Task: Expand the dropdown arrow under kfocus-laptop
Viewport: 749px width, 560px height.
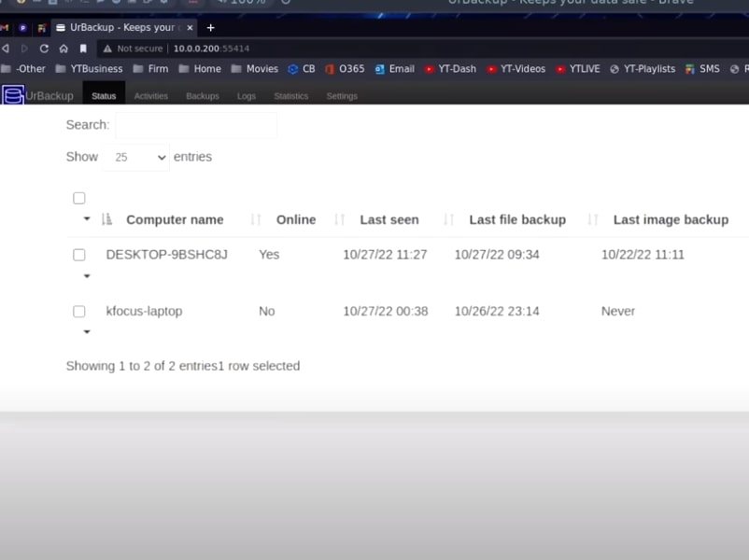Action: (x=87, y=331)
